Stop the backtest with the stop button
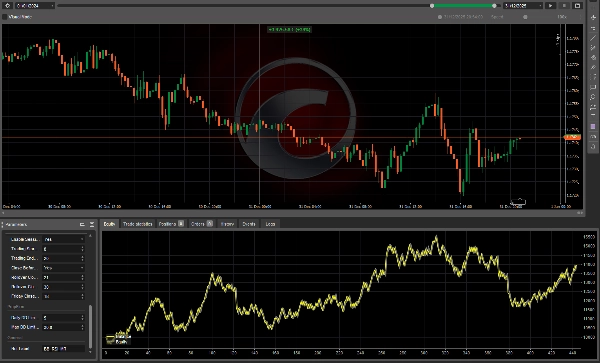This screenshot has height=363, width=600. (x=564, y=5)
